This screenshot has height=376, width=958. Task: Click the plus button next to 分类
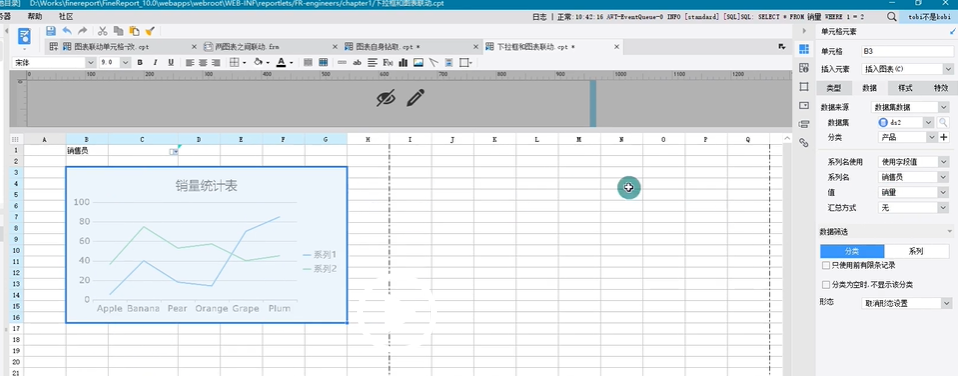943,138
